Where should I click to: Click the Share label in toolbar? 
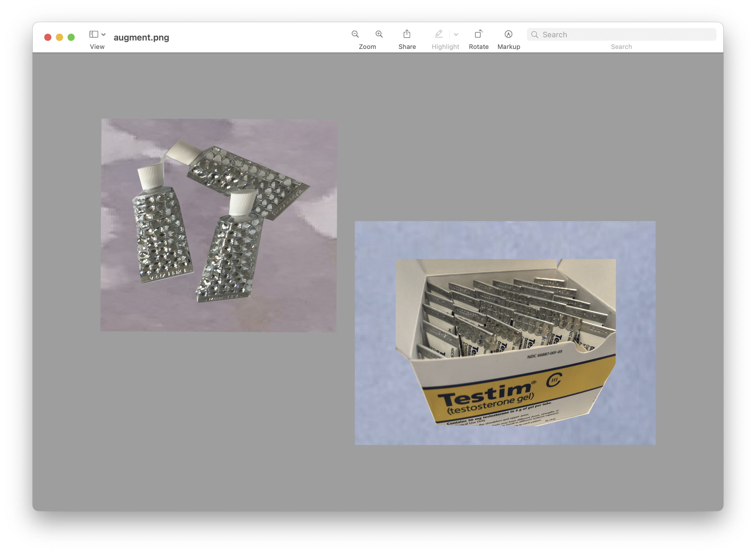(x=407, y=47)
